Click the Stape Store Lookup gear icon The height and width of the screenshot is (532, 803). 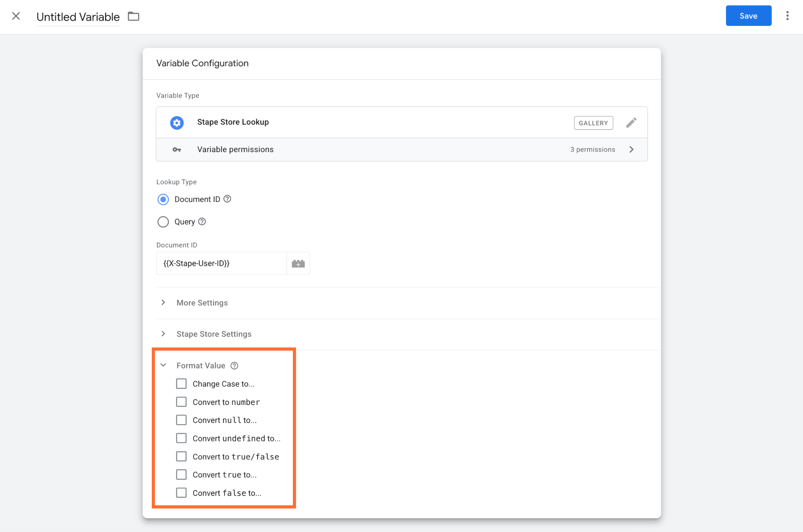tap(177, 123)
